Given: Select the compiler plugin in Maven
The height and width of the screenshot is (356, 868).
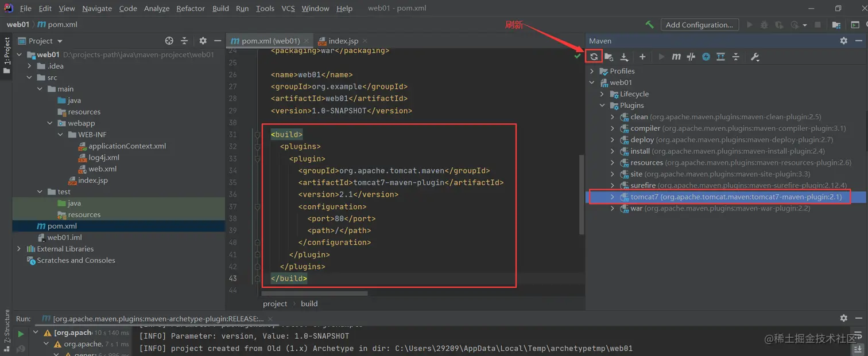Looking at the screenshot, I should coord(733,128).
